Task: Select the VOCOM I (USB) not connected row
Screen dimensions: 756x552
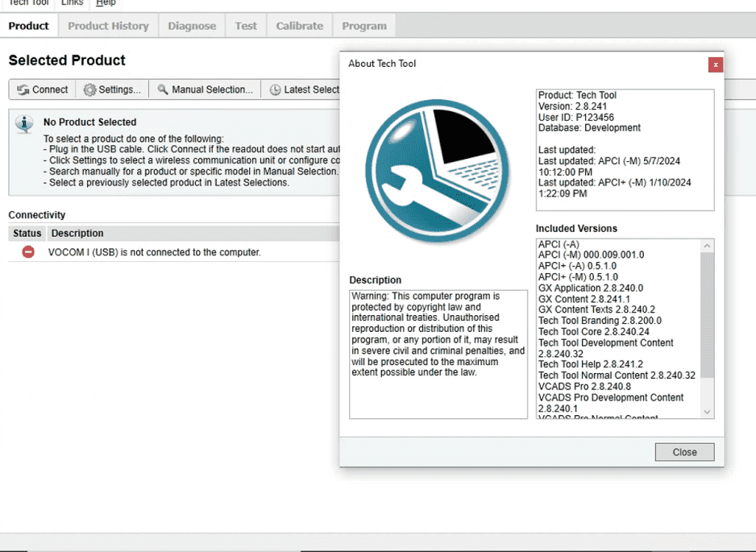Action: [x=174, y=252]
